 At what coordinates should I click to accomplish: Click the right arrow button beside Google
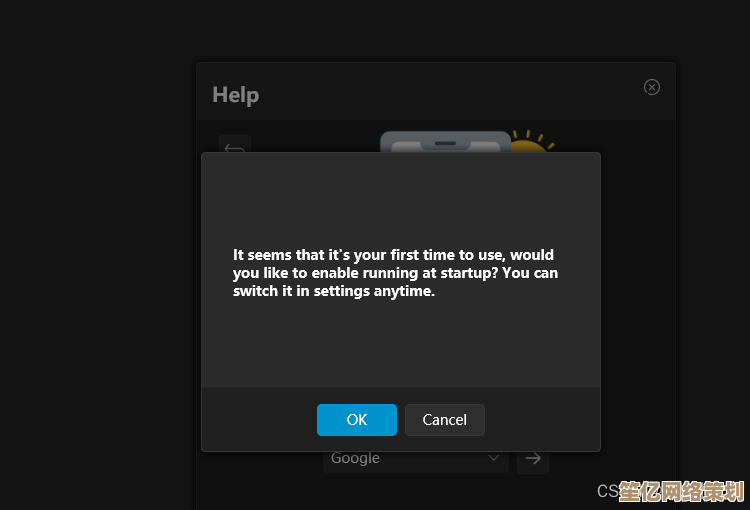pos(533,458)
